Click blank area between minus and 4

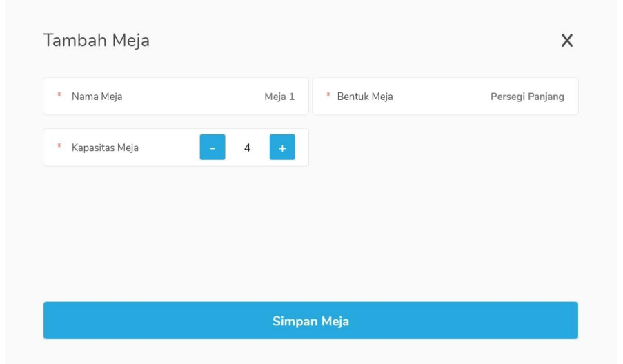coord(233,148)
